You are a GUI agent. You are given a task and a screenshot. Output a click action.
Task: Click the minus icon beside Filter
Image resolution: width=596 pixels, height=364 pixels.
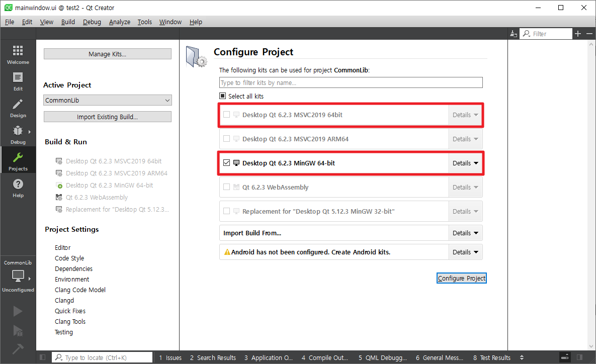point(589,34)
